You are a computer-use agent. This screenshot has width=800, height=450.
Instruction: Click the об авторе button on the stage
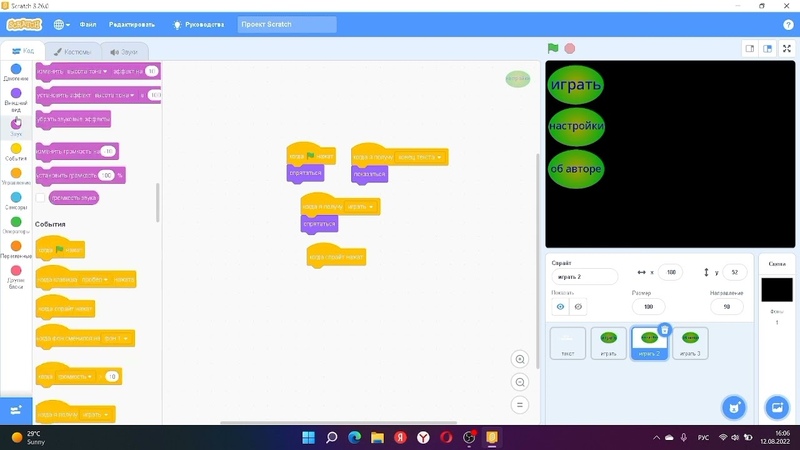click(x=576, y=169)
